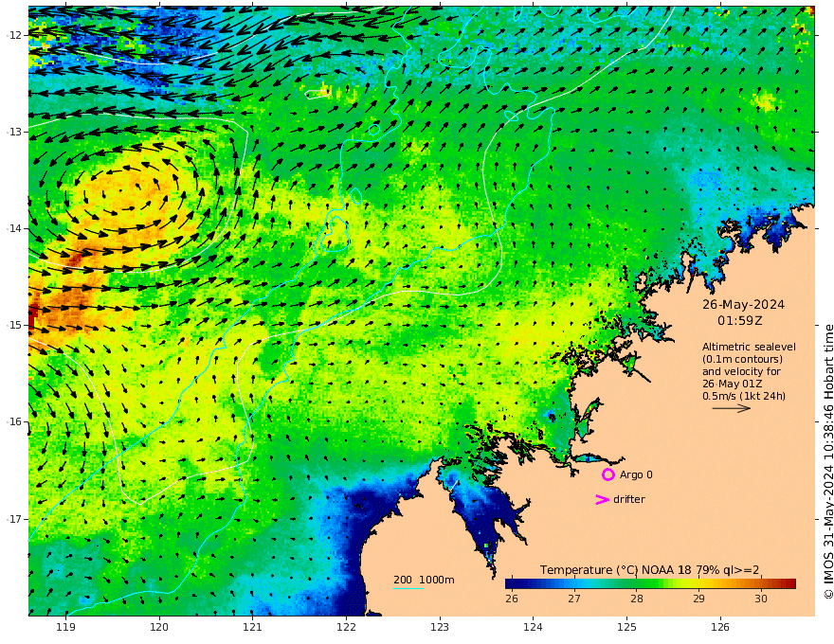Viewport: 834px width, 644px height.
Task: Click the '0.5m/s (1kt 24h)' label
Action: click(x=744, y=396)
